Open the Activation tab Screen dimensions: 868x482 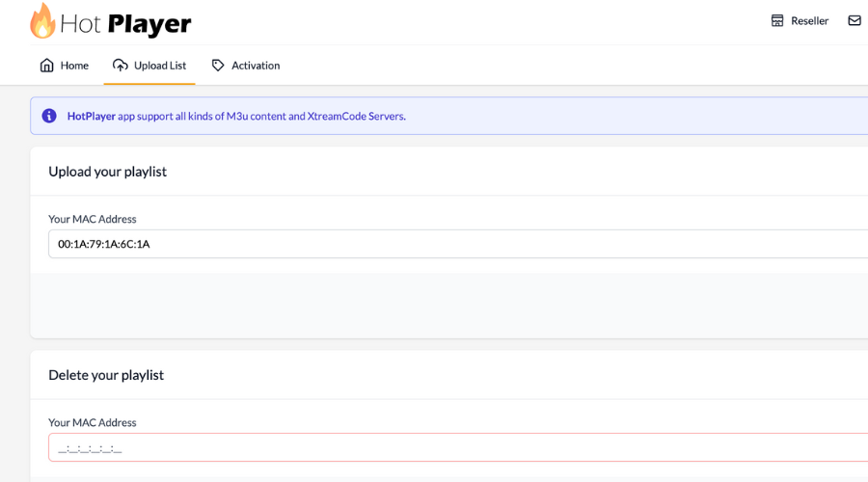point(246,66)
